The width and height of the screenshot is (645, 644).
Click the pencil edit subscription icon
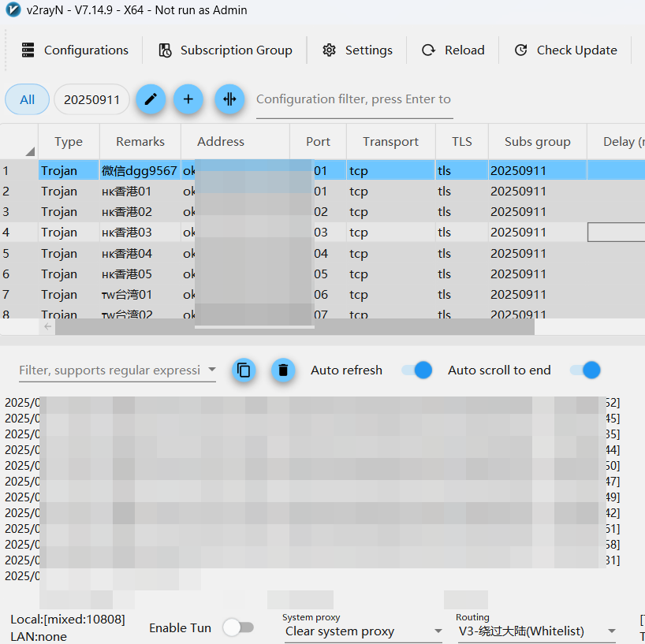click(151, 99)
